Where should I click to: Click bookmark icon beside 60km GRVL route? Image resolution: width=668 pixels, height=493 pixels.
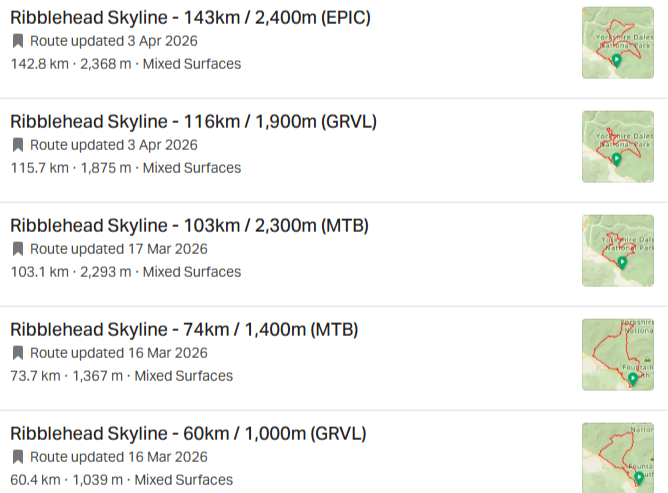click(x=18, y=457)
